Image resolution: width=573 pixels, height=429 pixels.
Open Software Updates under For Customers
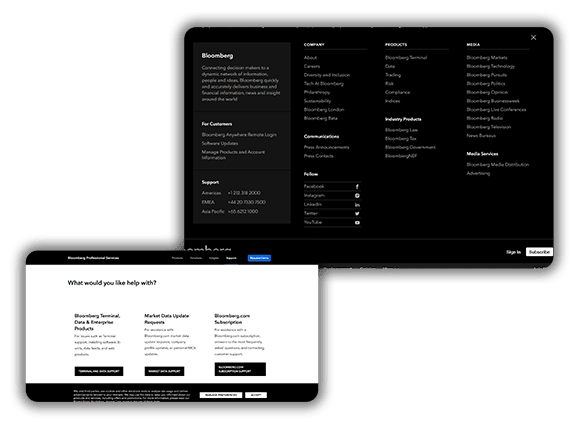tap(220, 144)
